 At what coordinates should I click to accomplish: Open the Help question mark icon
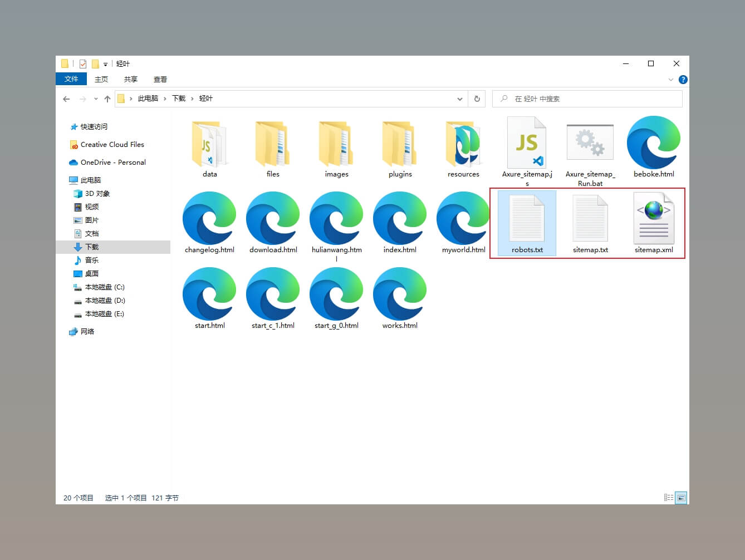[683, 80]
